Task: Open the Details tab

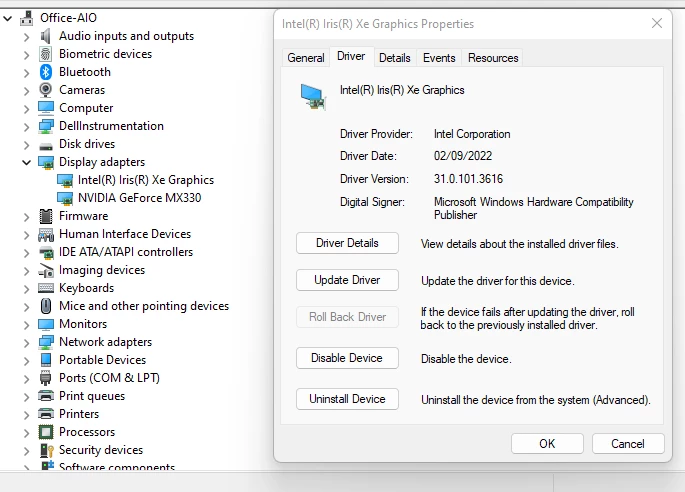Action: pos(395,58)
